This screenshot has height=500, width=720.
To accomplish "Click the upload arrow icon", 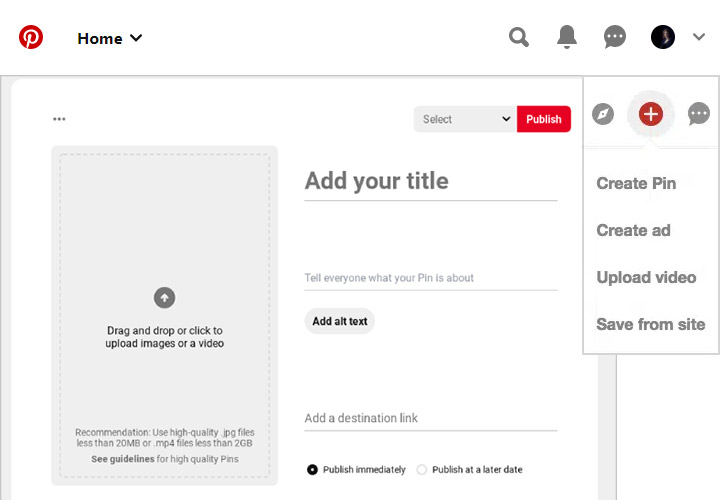I will [164, 297].
